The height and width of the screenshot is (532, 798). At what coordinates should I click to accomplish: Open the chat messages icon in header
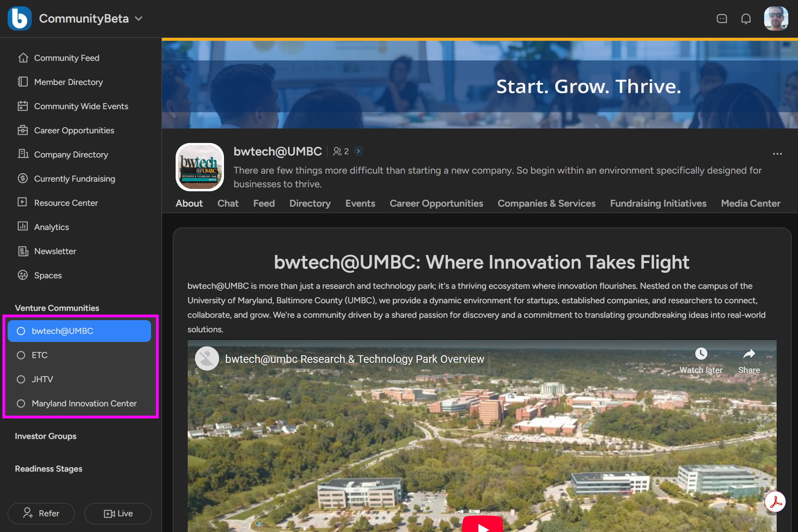[722, 19]
